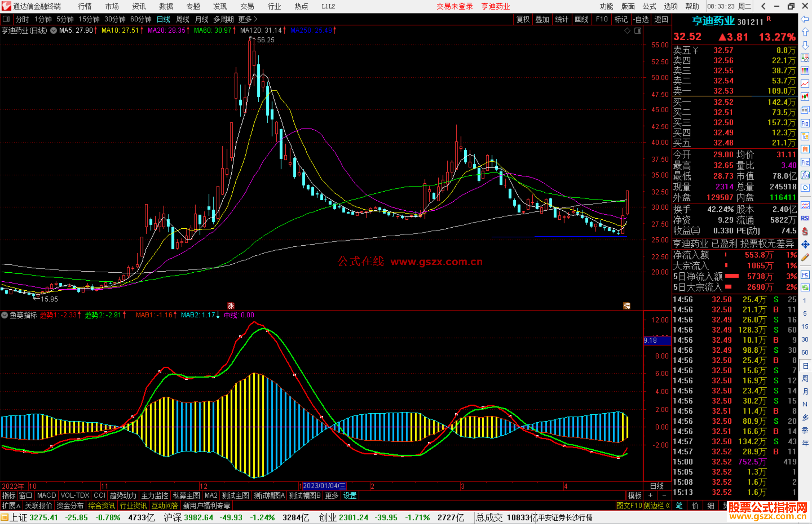Click the candlestick chart sidebar icon
Screen dimensions: 812x524
point(805,97)
